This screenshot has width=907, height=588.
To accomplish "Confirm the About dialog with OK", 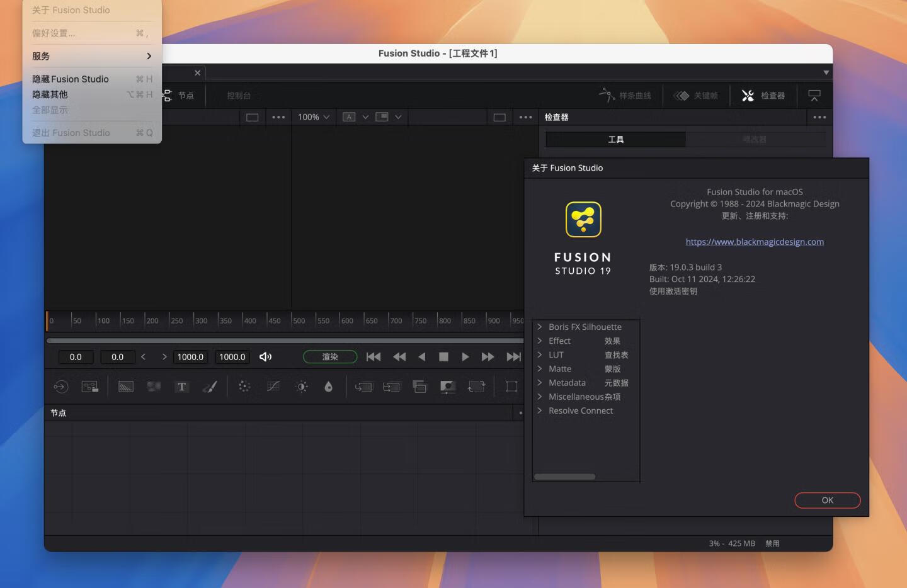I will click(x=827, y=500).
